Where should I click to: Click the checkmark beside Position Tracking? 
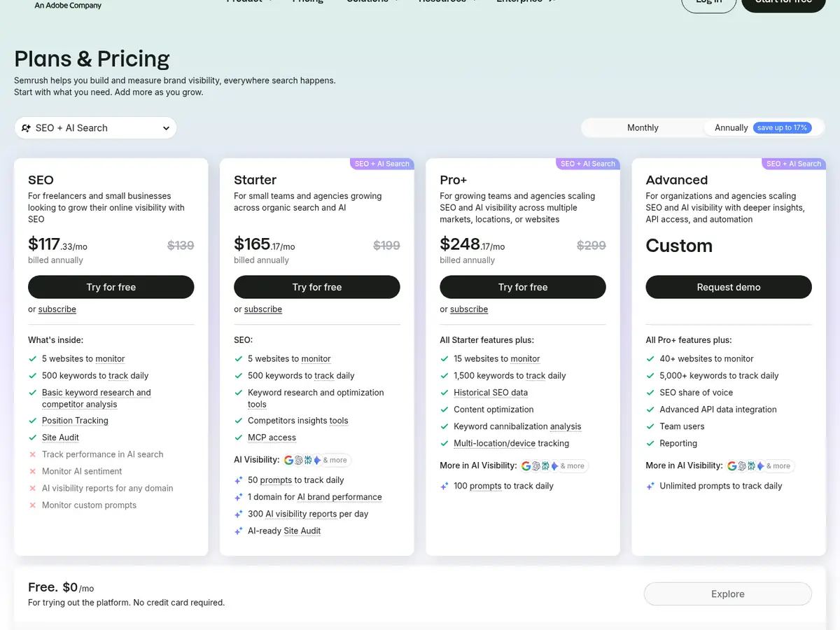pos(32,421)
